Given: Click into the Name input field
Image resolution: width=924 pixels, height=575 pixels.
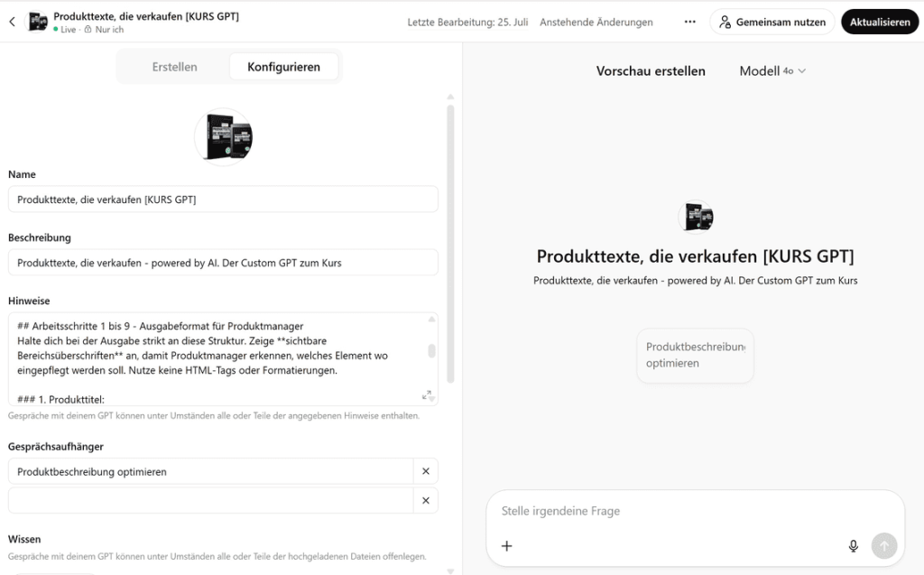Looking at the screenshot, I should point(223,199).
